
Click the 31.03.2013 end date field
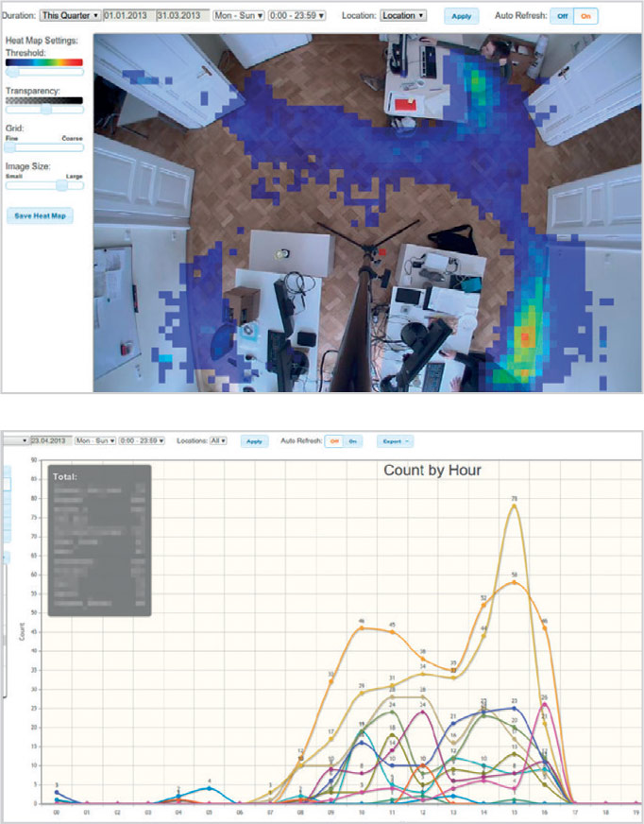click(180, 16)
